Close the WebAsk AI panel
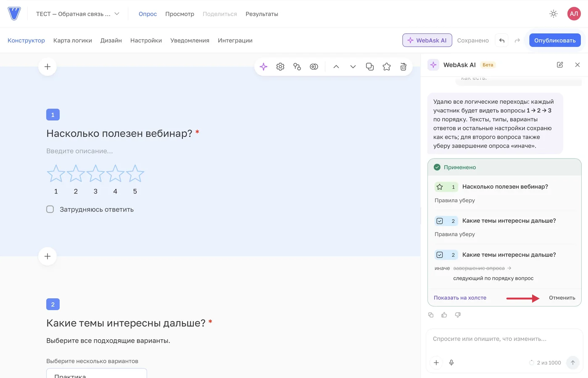Image resolution: width=588 pixels, height=378 pixels. [577, 65]
